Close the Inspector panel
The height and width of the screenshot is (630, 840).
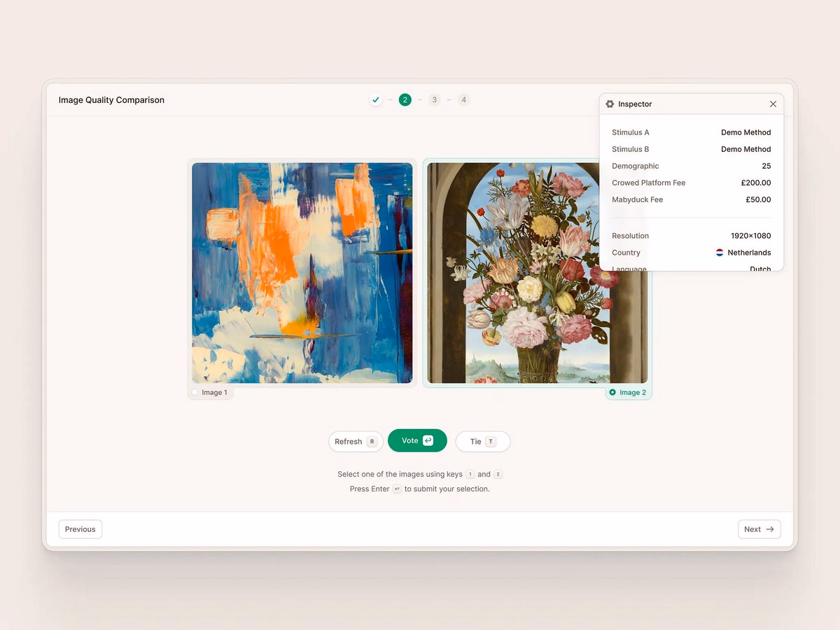(773, 104)
